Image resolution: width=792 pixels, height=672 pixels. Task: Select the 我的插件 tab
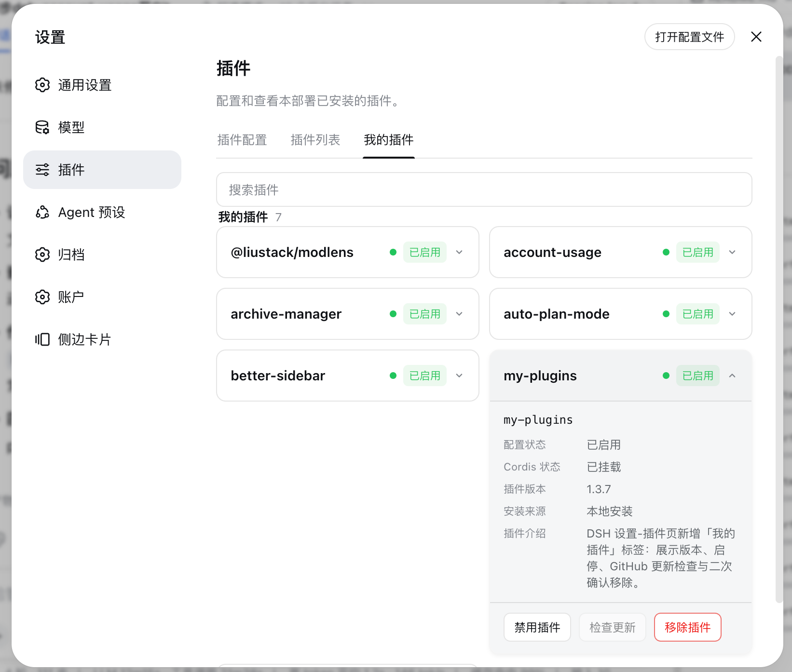(389, 140)
